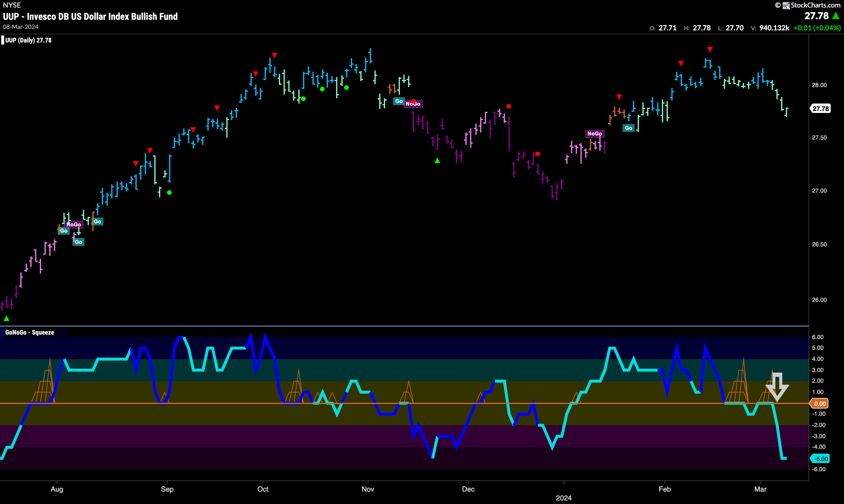This screenshot has width=844, height=504.
Task: Click the NoGo label near mid November
Action: 413,104
